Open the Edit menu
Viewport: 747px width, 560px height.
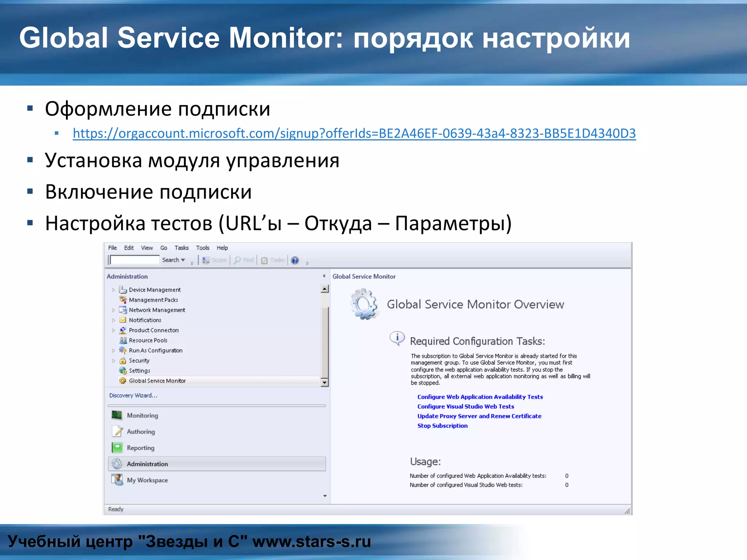point(129,248)
